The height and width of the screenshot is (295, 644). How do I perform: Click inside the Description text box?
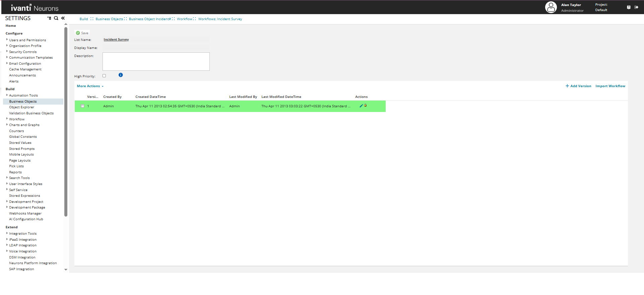pyautogui.click(x=156, y=61)
